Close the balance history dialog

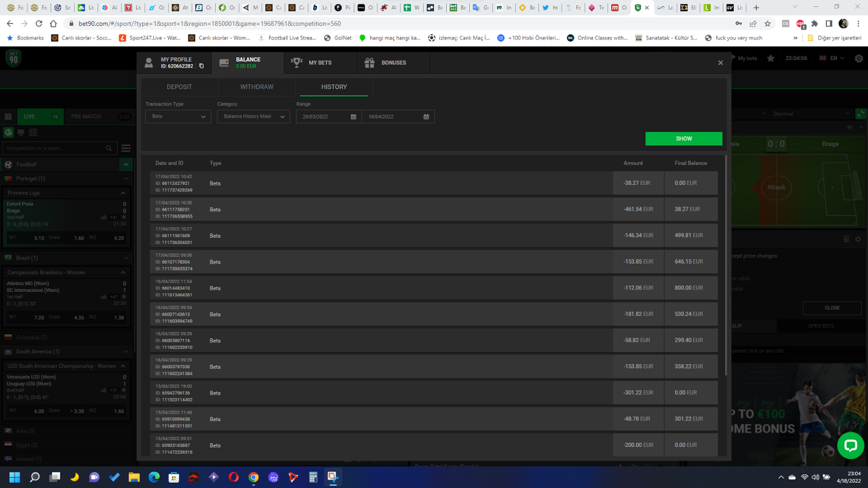720,63
